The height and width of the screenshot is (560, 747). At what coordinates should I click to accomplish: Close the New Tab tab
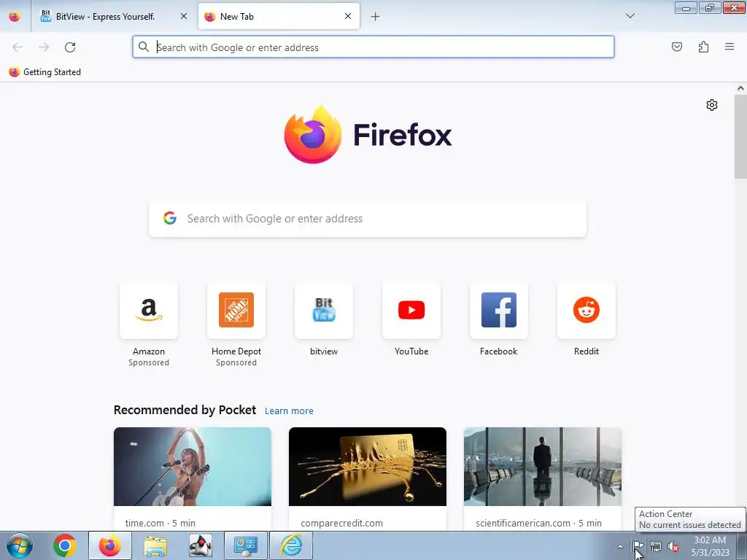coord(348,17)
